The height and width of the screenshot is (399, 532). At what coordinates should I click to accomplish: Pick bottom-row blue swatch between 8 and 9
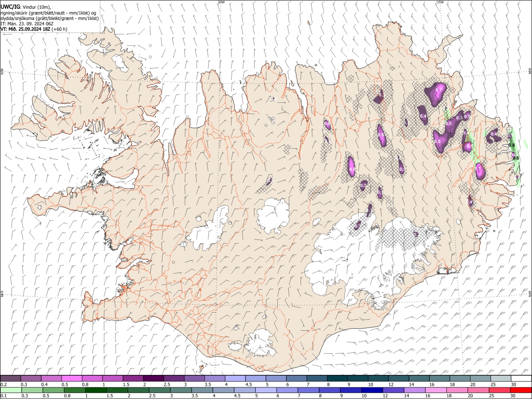coord(330,390)
